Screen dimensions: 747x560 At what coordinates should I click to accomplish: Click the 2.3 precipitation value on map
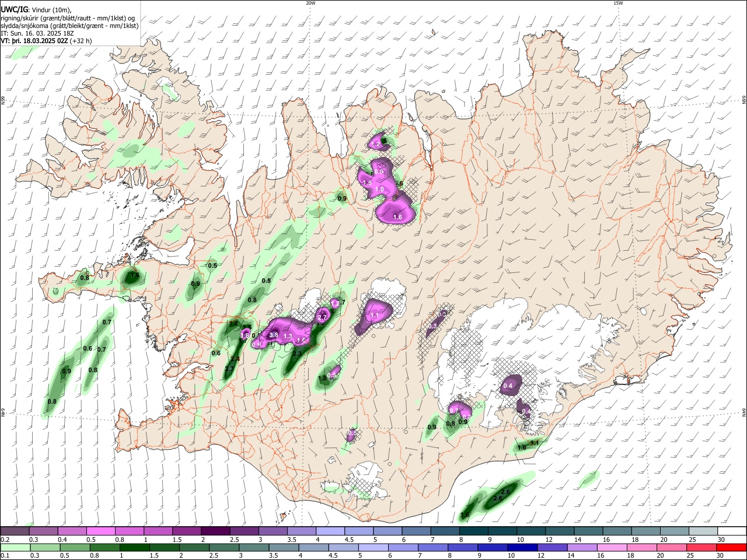(x=297, y=353)
